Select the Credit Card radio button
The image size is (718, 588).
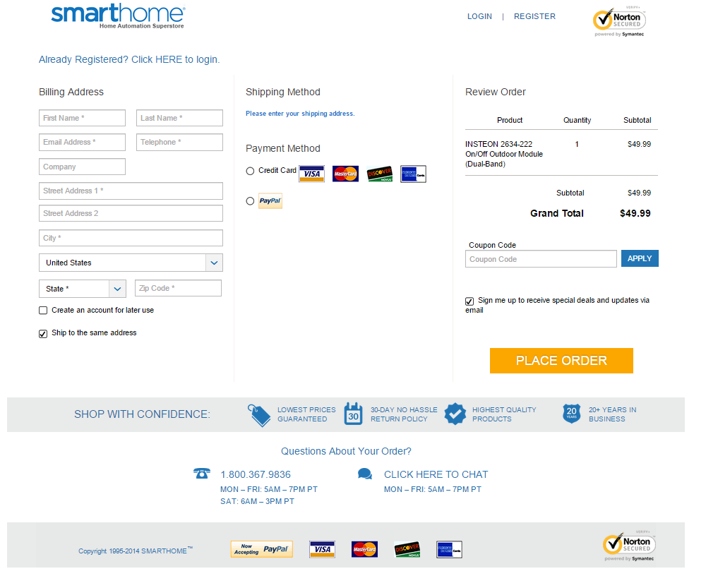pyautogui.click(x=250, y=171)
